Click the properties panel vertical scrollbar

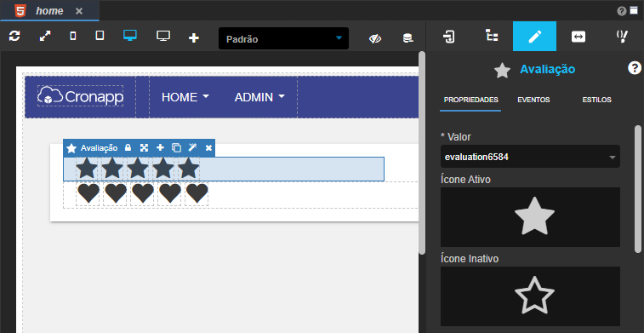[638, 189]
